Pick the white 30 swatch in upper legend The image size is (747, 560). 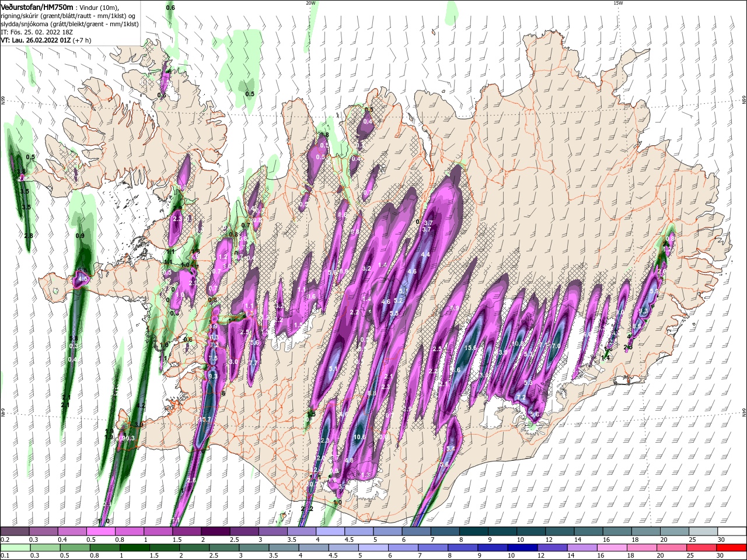[732, 531]
